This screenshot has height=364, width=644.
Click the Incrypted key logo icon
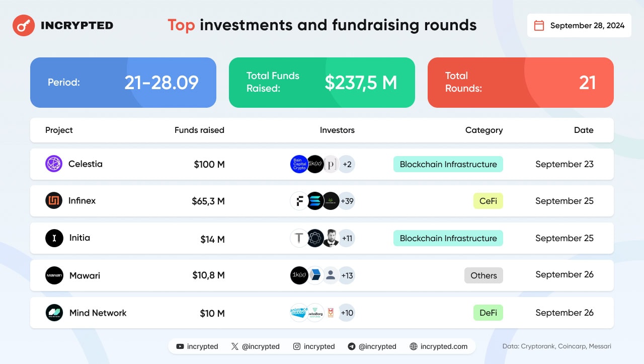pyautogui.click(x=23, y=25)
